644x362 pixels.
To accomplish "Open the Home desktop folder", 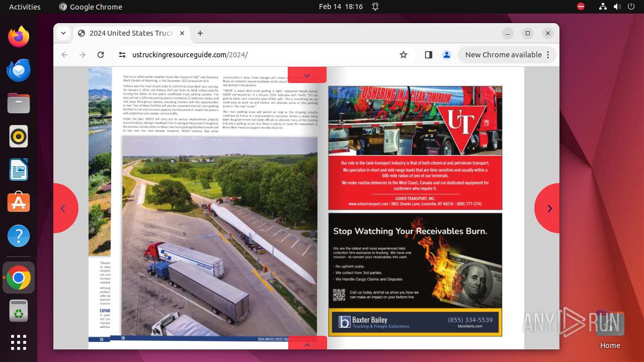I will [x=610, y=329].
